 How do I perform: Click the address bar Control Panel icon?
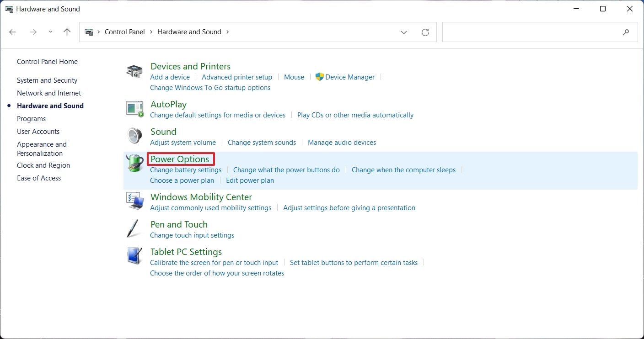[x=89, y=32]
